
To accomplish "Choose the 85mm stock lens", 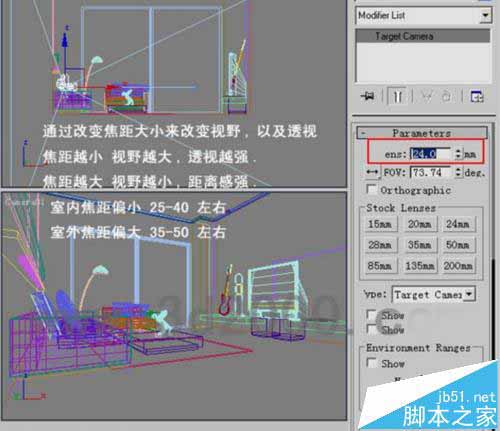I will (380, 266).
